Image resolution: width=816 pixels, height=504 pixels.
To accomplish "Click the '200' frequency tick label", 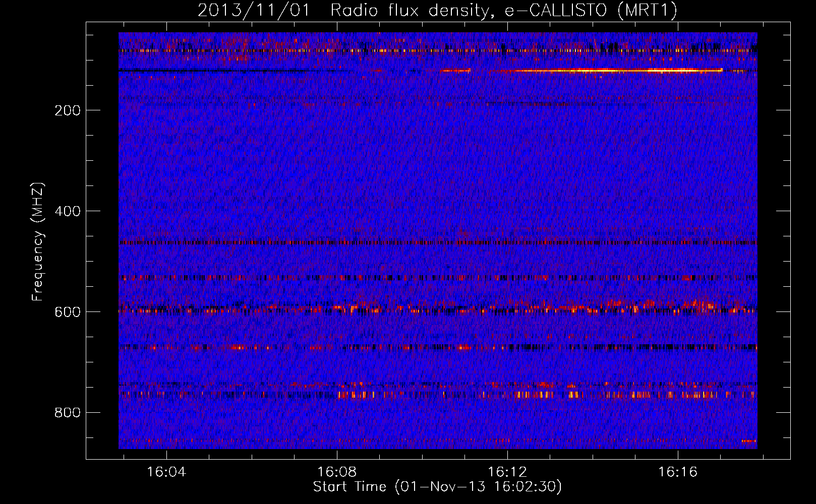I will tap(68, 110).
